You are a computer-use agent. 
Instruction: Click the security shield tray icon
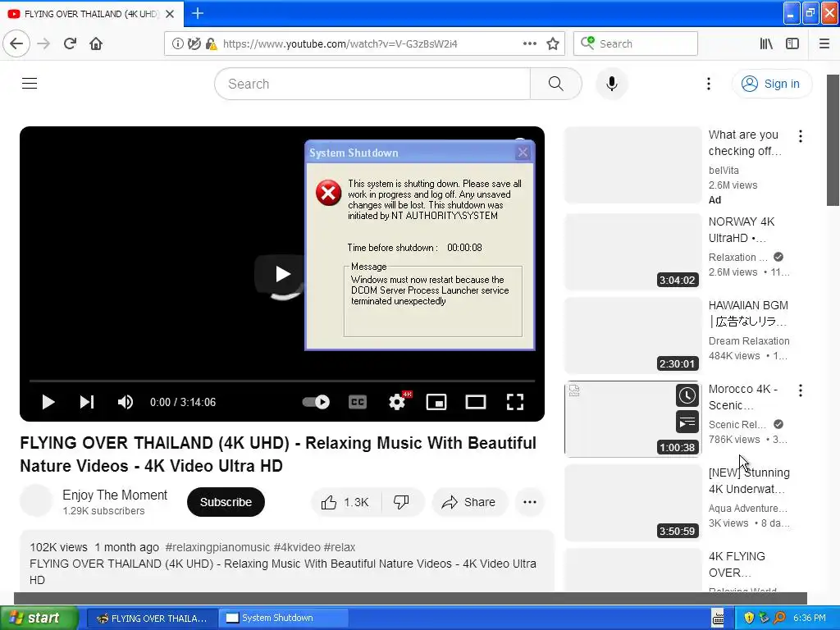pyautogui.click(x=749, y=619)
